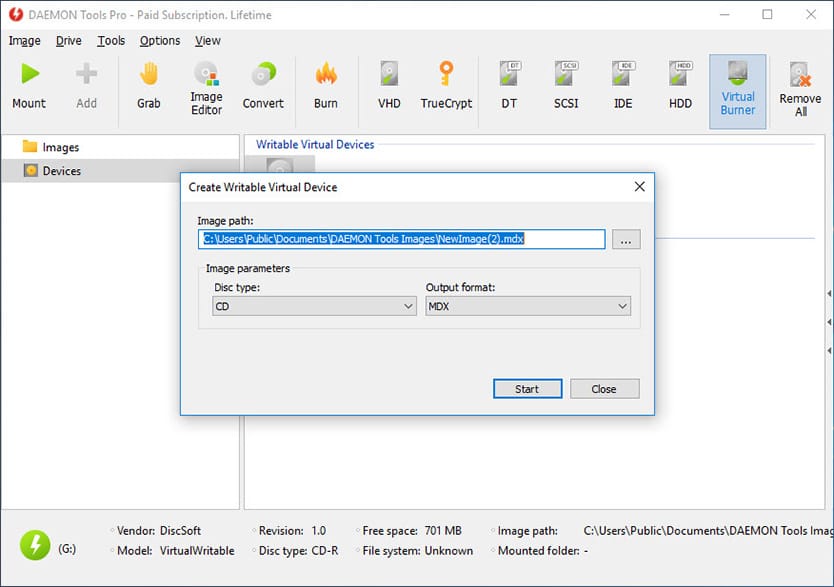Open the Disc type dropdown showing CD
The width and height of the screenshot is (834, 587).
[313, 305]
